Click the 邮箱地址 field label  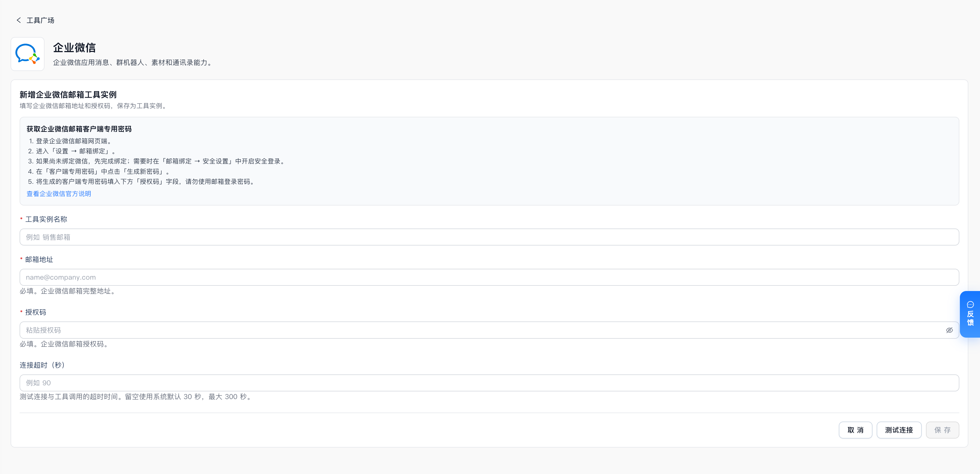[39, 260]
